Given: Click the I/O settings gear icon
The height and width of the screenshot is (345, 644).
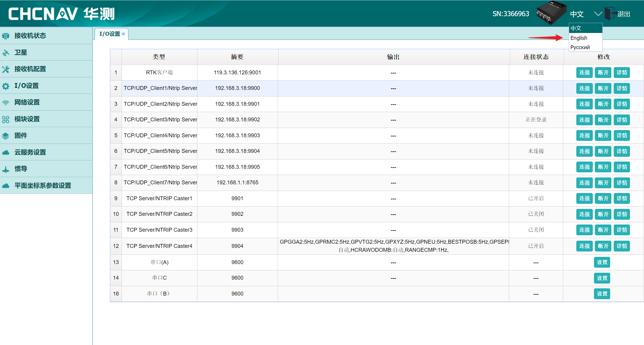Looking at the screenshot, I should (6, 86).
